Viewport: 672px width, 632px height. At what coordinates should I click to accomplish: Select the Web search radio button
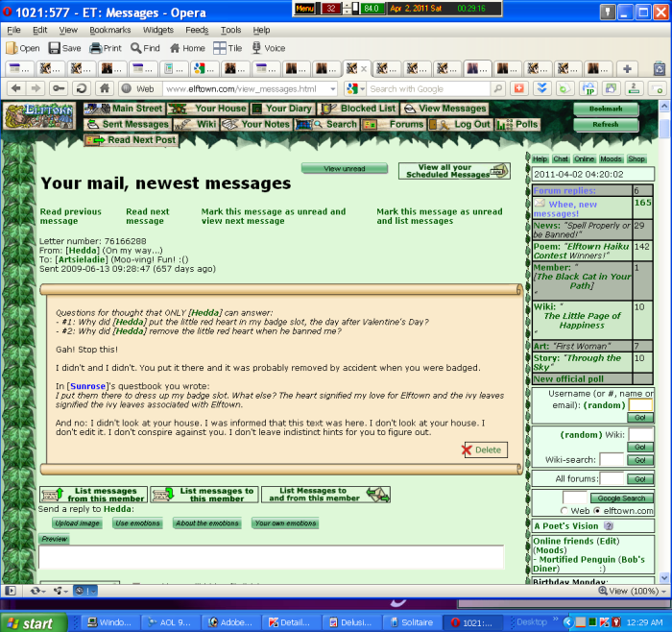(564, 511)
